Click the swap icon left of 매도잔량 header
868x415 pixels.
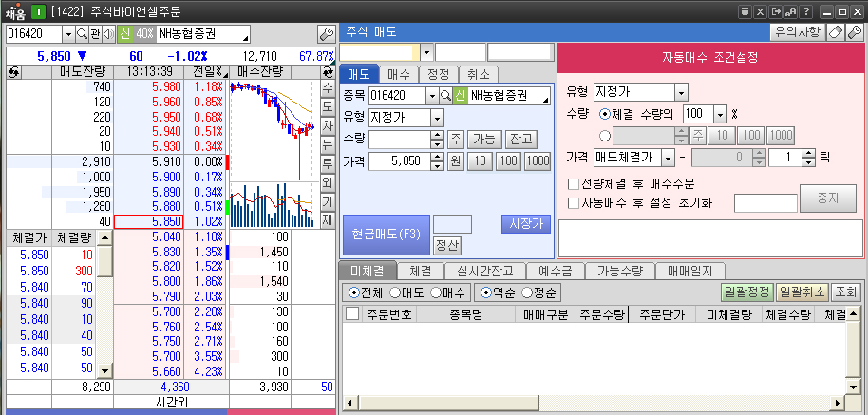(x=13, y=72)
